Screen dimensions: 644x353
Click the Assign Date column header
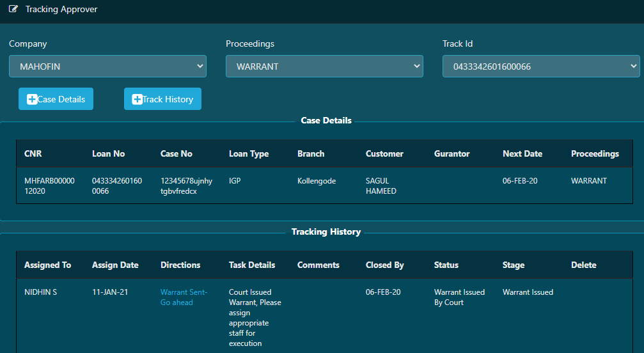(115, 265)
